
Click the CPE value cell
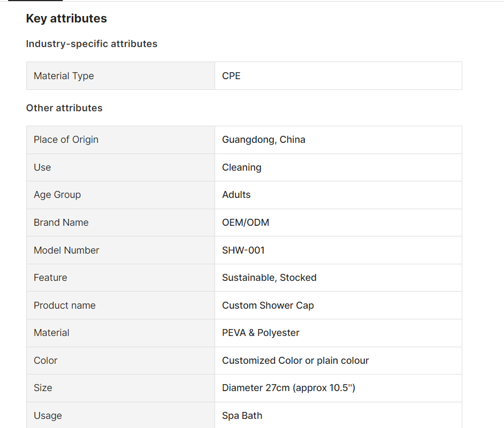[338, 76]
